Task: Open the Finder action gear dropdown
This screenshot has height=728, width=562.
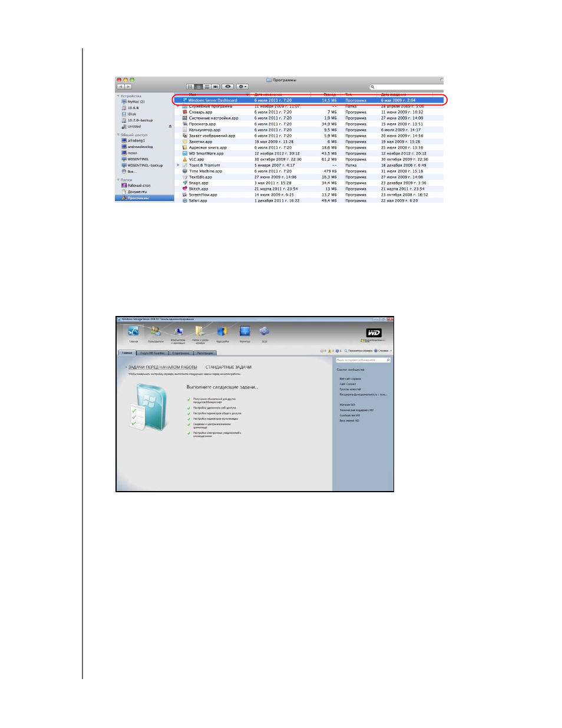Action: coord(243,87)
